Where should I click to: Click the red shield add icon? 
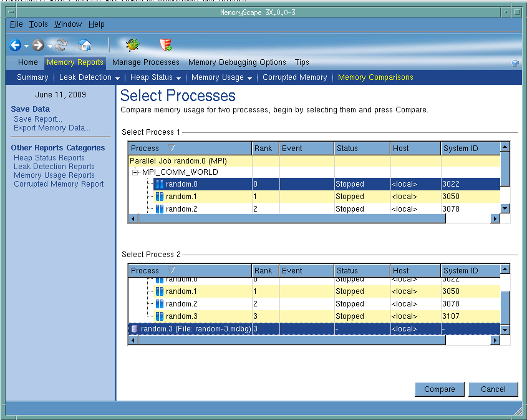pos(165,45)
